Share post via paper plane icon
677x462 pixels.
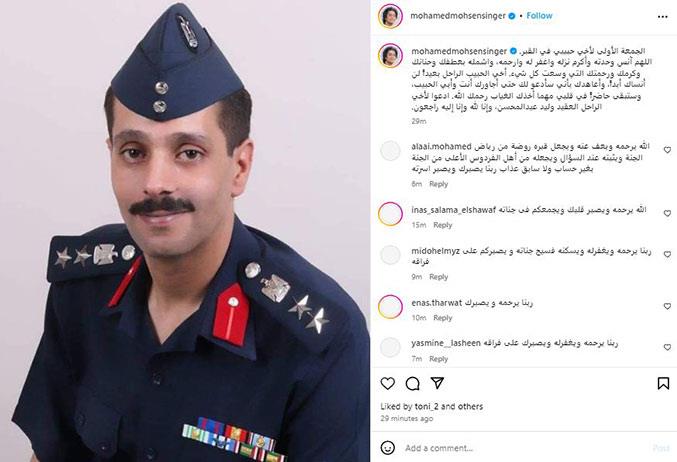click(x=437, y=383)
